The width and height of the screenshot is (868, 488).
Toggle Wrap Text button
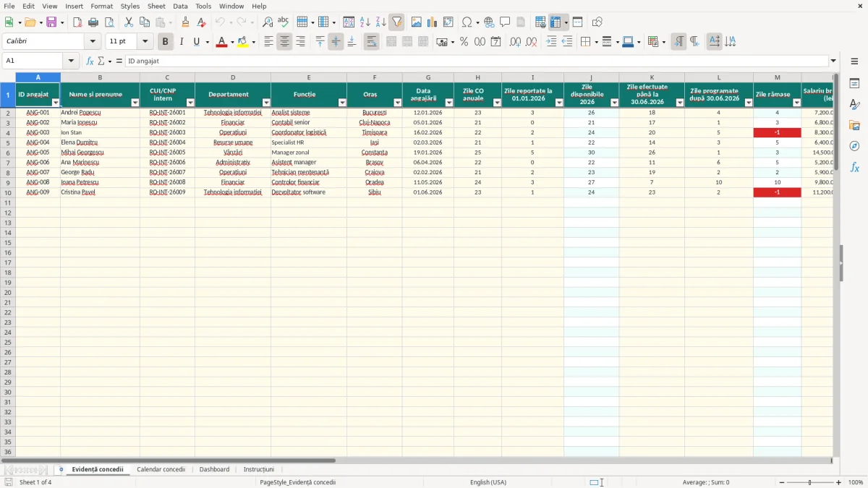[372, 42]
